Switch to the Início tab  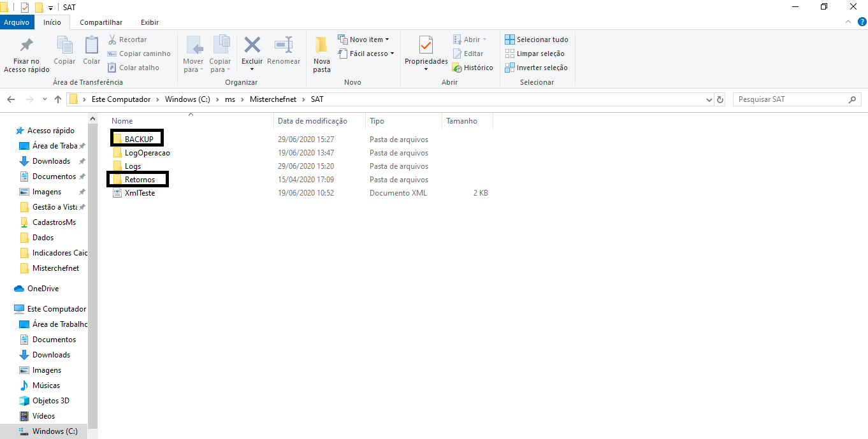click(x=52, y=22)
